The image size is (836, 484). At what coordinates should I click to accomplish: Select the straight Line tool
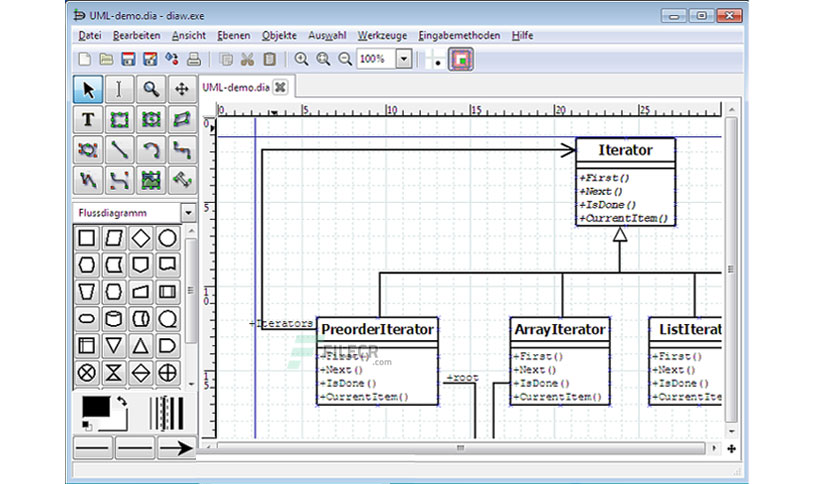point(119,150)
